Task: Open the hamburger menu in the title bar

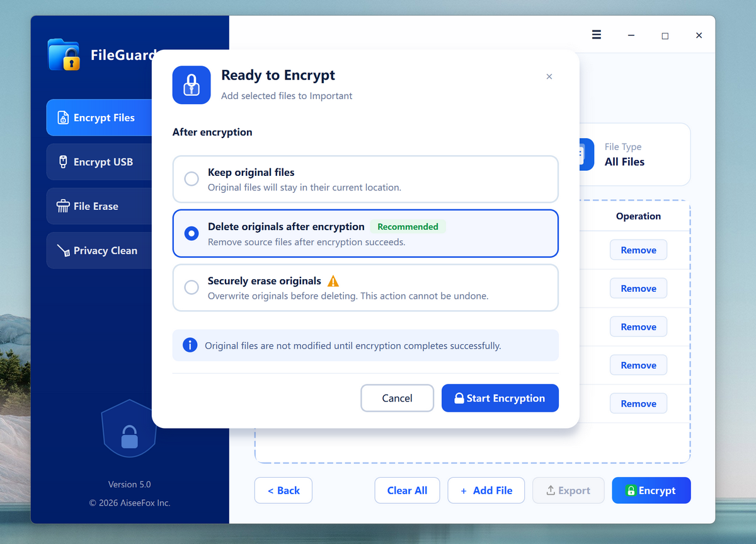Action: pos(597,35)
